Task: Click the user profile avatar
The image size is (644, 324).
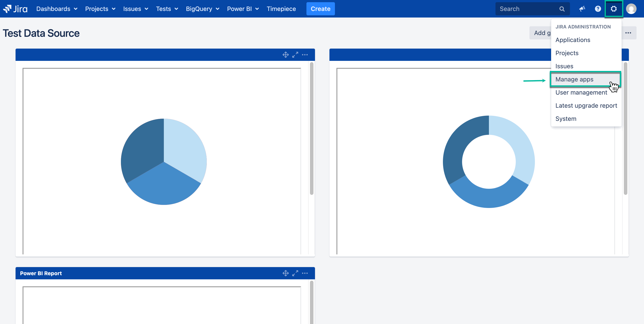Action: (631, 9)
